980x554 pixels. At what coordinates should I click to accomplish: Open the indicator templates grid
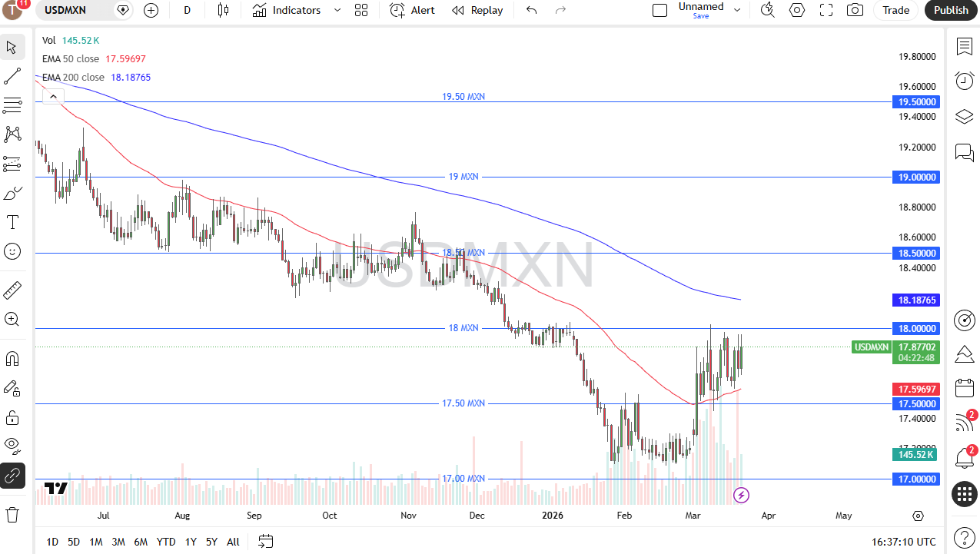click(361, 10)
